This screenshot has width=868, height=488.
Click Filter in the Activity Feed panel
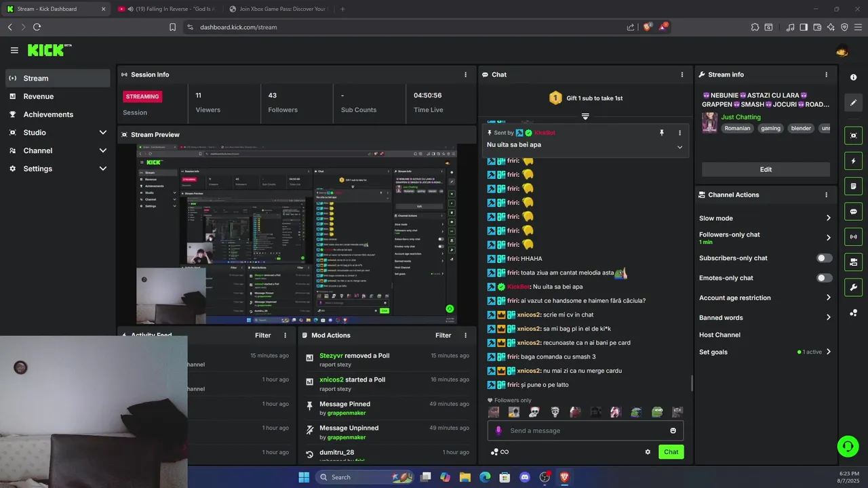pos(262,335)
